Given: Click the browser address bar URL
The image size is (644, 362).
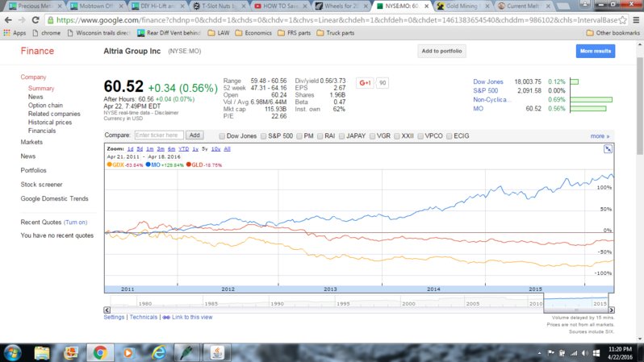Looking at the screenshot, I should click(337, 19).
